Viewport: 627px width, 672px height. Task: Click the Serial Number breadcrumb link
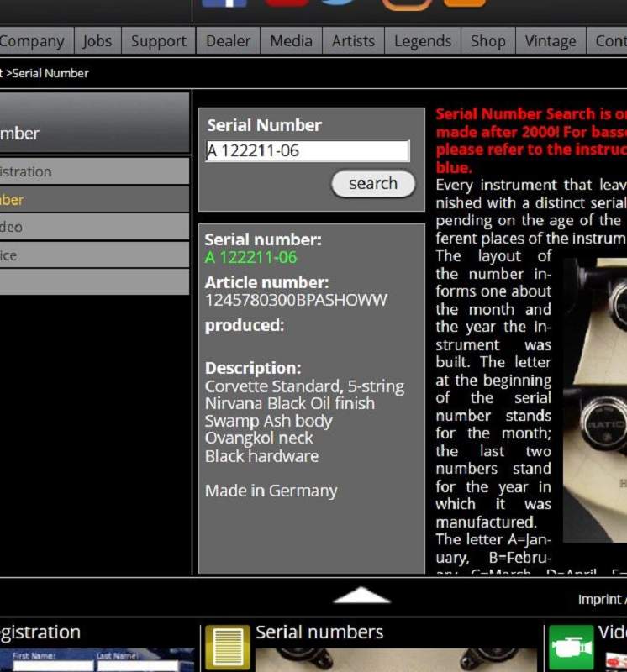pyautogui.click(x=50, y=73)
